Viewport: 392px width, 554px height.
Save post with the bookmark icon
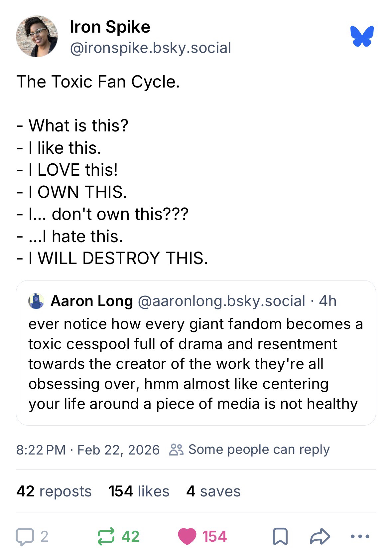(x=280, y=536)
